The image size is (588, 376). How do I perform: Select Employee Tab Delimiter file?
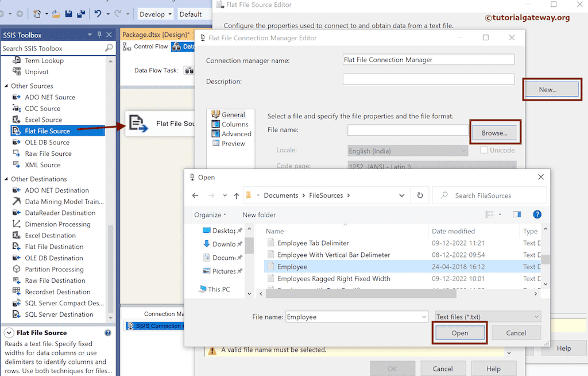tap(313, 243)
